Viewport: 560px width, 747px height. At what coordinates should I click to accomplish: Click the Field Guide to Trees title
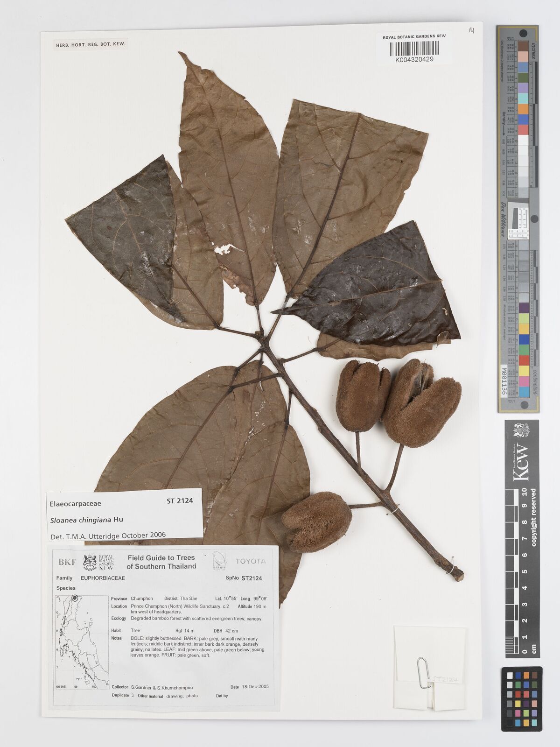pos(161,562)
